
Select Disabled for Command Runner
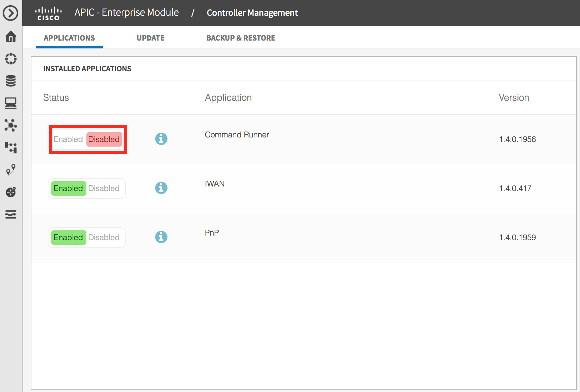104,139
